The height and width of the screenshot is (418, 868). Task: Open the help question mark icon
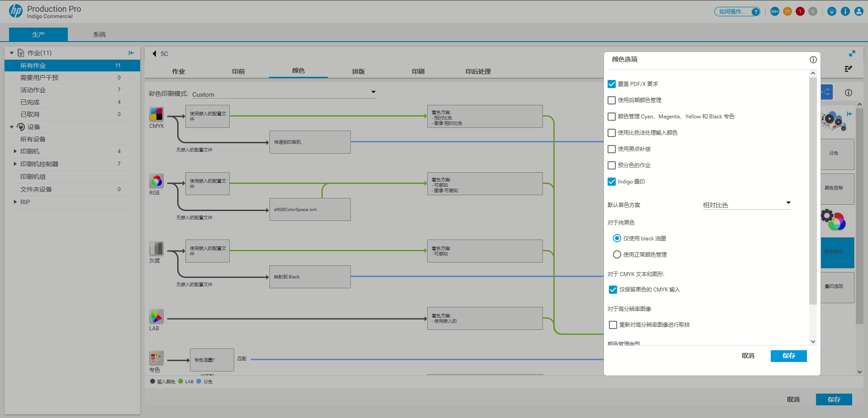(755, 12)
